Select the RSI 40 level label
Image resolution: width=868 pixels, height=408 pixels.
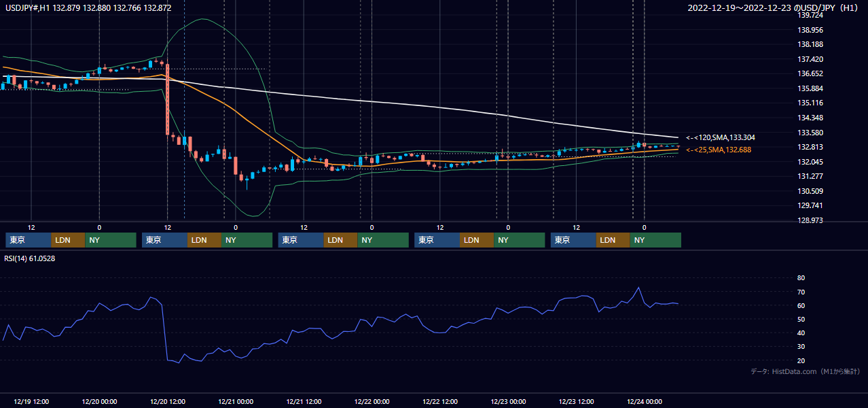click(801, 333)
